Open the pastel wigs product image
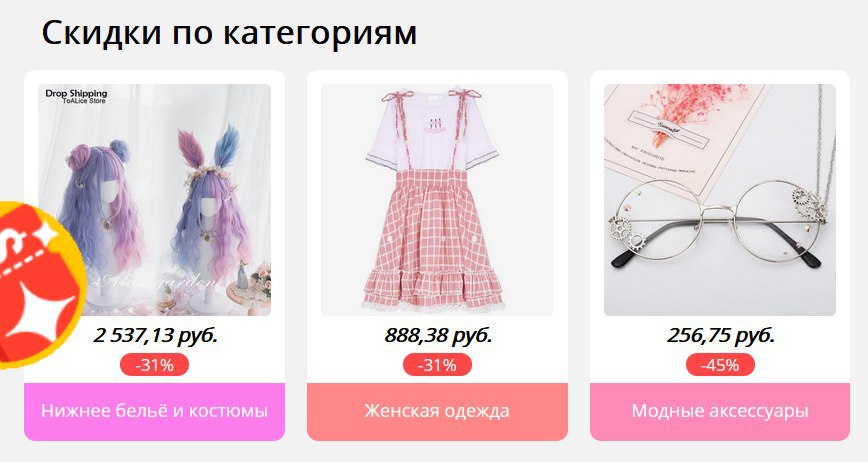This screenshot has height=462, width=868. click(154, 200)
